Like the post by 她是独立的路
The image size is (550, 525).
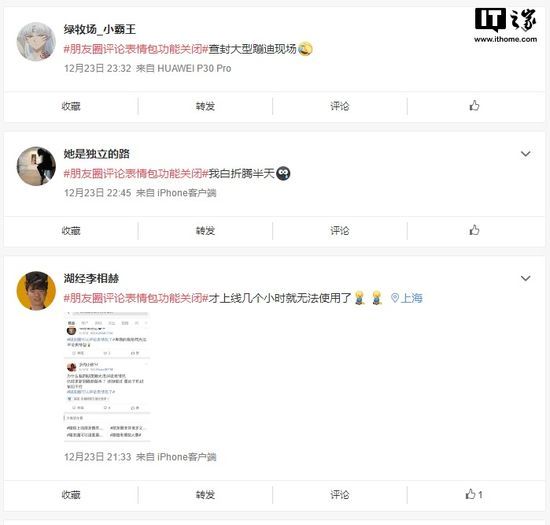click(x=474, y=230)
